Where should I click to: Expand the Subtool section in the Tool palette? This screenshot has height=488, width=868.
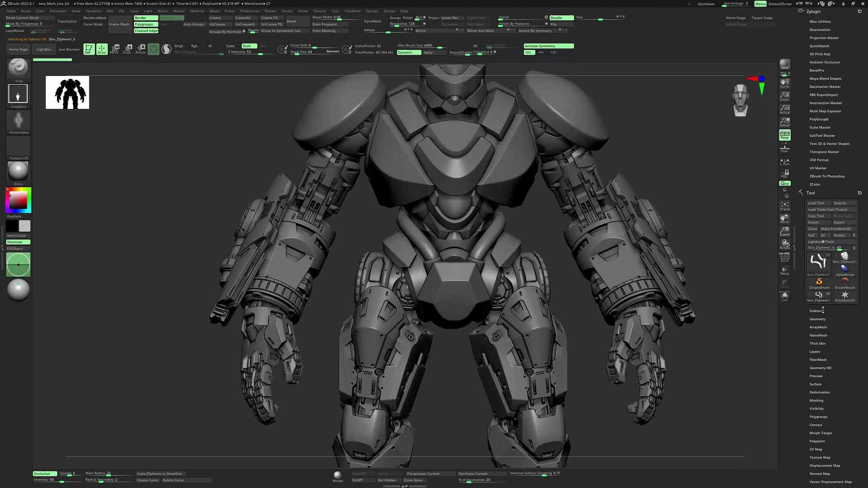click(x=816, y=310)
